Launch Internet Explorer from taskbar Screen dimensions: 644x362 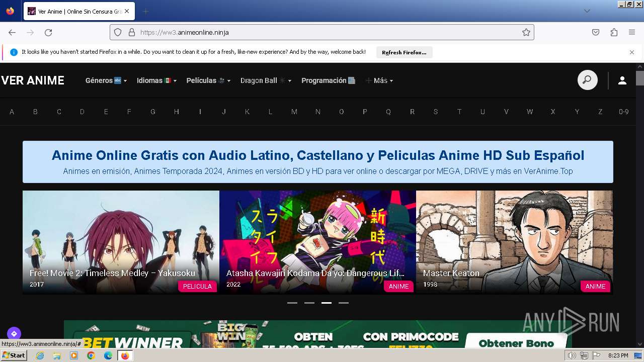tap(40, 355)
